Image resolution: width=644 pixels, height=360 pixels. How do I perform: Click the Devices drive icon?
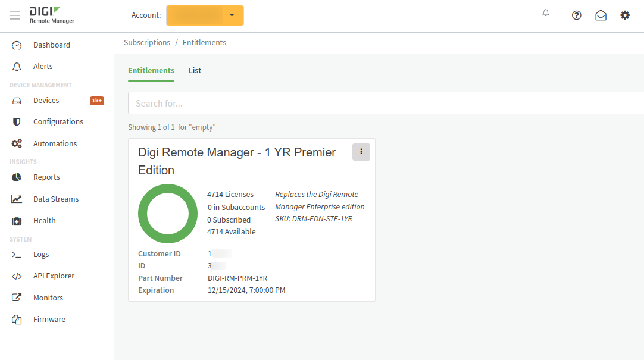tap(17, 101)
